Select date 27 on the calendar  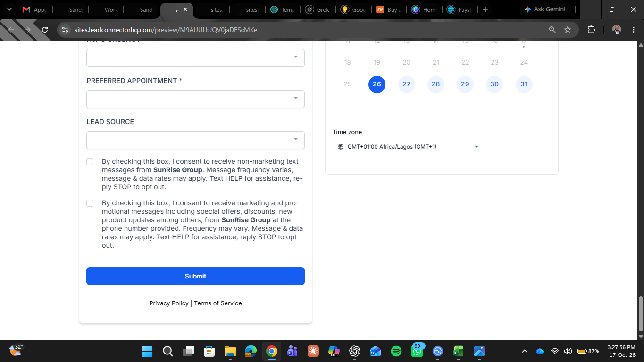(x=406, y=84)
